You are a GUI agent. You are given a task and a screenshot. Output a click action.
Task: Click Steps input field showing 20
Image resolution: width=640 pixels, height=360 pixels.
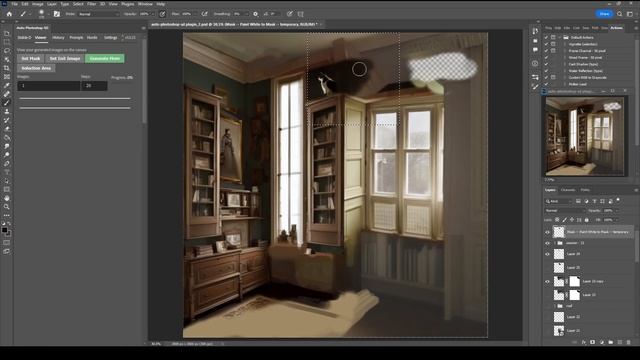click(x=94, y=86)
